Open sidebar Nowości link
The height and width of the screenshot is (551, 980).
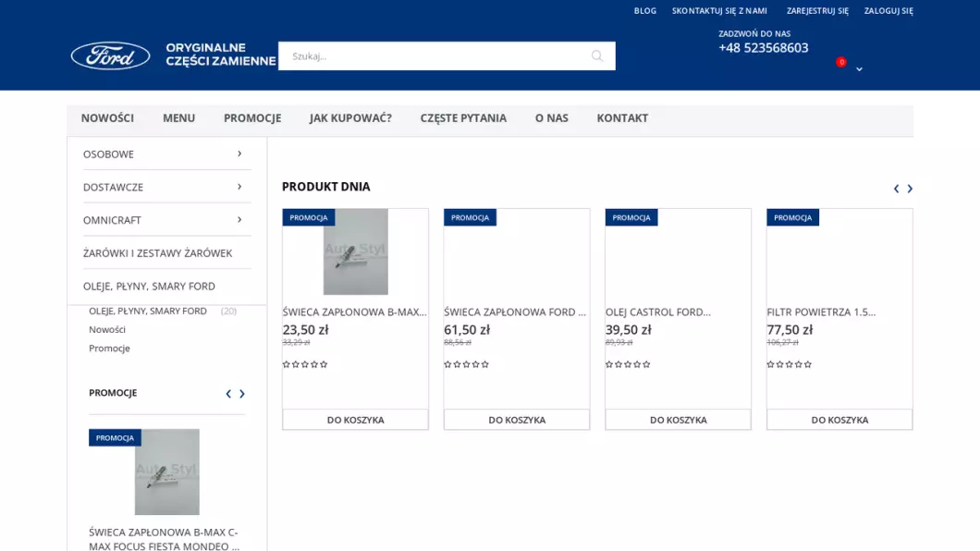tap(107, 329)
